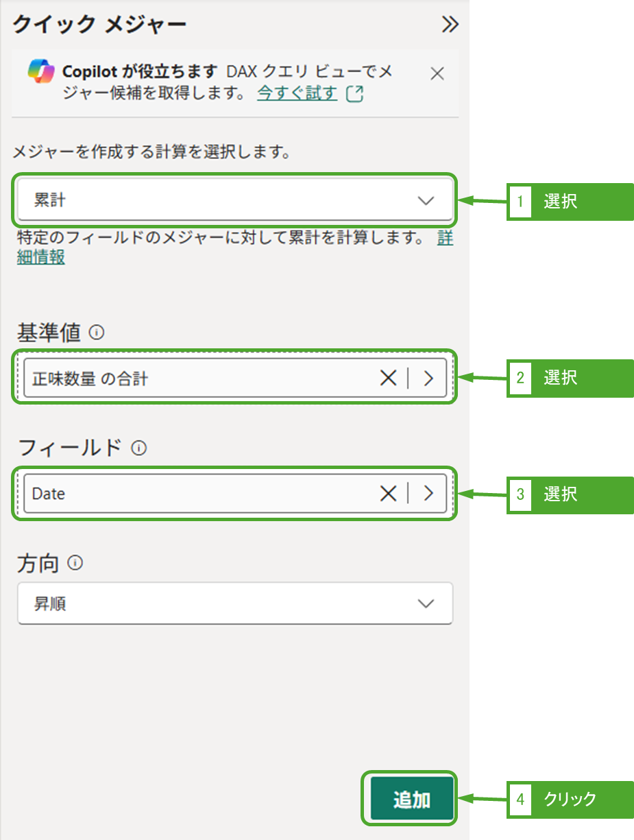Click the info icon next to 方向
This screenshot has width=634, height=840.
pyautogui.click(x=76, y=564)
